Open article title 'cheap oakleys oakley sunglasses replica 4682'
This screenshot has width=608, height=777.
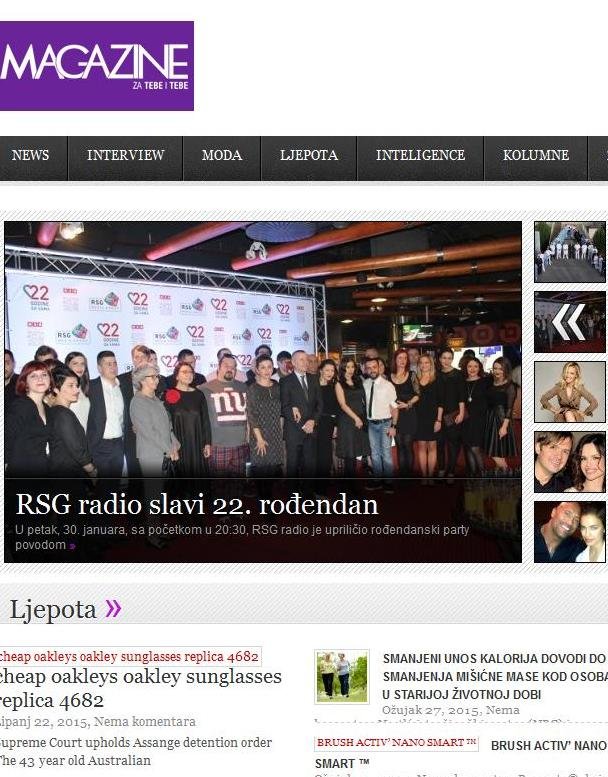click(141, 688)
